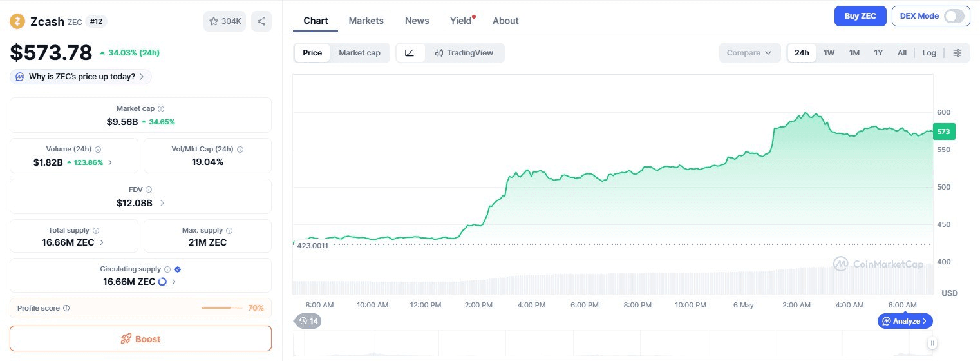Screen dimensions: 980x361
Task: Open the About tab
Action: coord(505,21)
